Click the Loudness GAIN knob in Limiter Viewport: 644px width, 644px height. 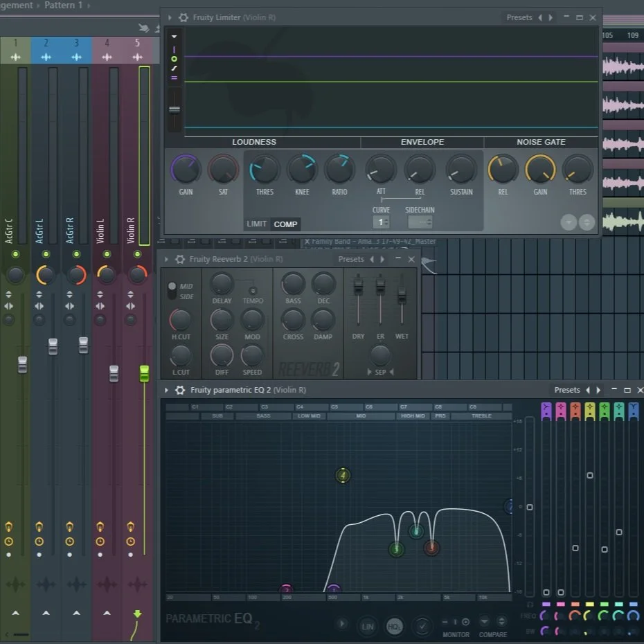pyautogui.click(x=186, y=169)
